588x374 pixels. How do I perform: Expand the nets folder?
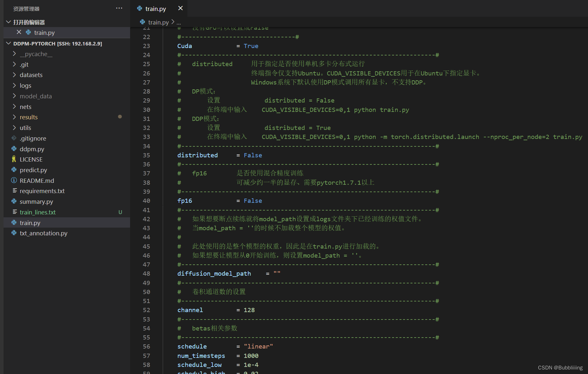pyautogui.click(x=14, y=106)
